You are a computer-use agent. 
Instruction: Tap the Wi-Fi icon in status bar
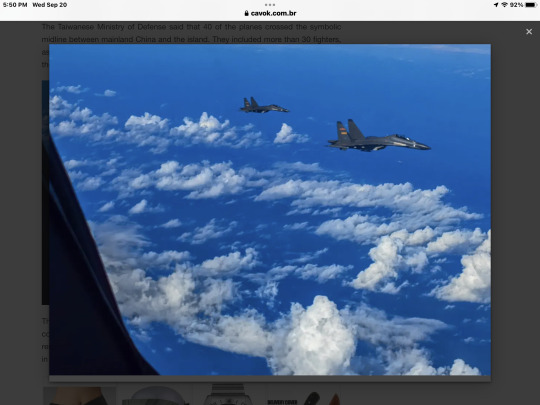[505, 5]
